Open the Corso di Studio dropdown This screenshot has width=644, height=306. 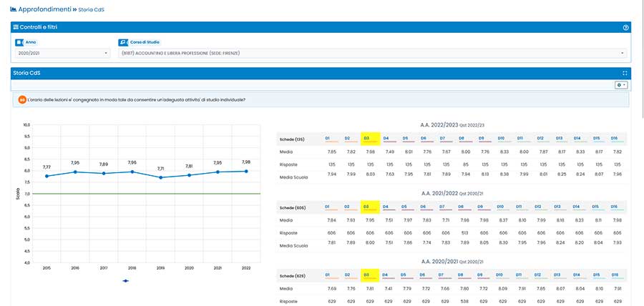tap(372, 53)
